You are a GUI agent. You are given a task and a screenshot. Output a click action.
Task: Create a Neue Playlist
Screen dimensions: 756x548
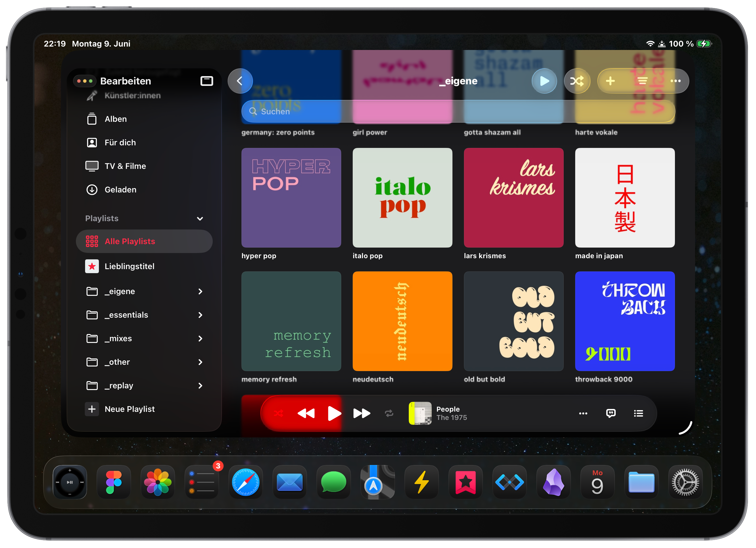[144, 409]
